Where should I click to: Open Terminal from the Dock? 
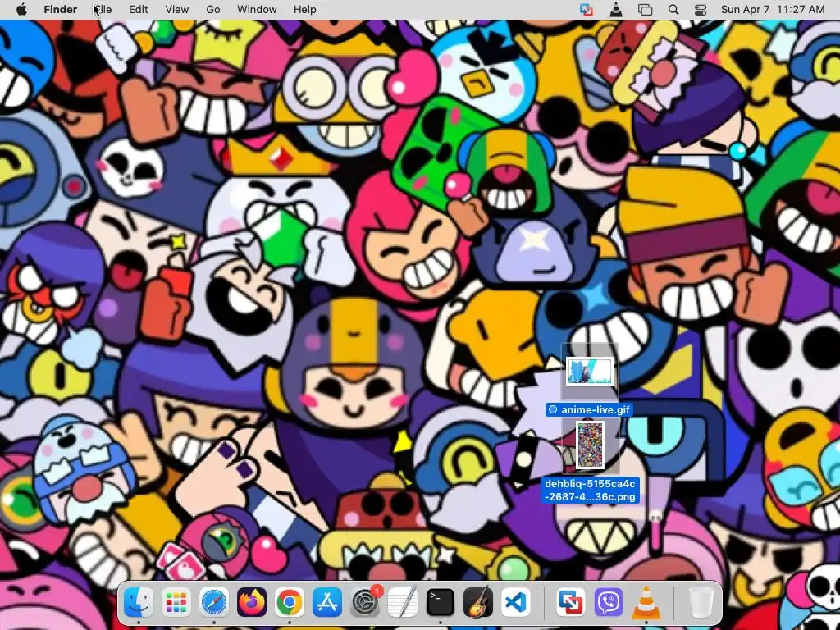coord(441,601)
